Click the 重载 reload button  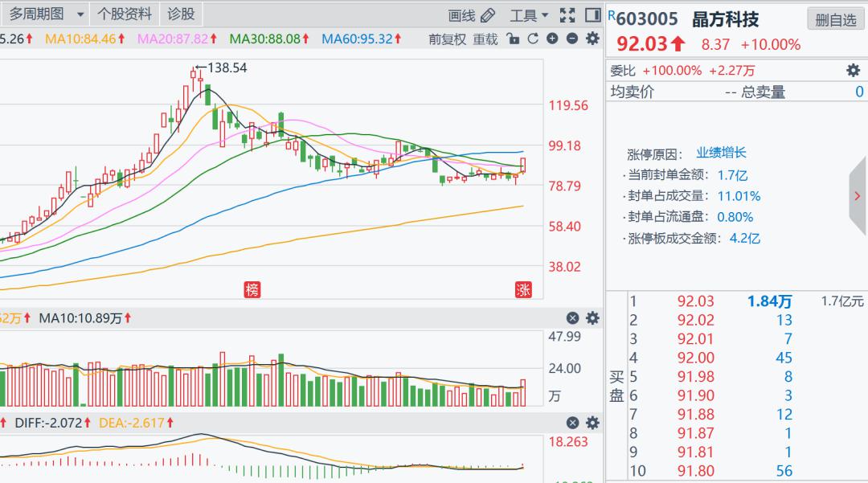(485, 39)
